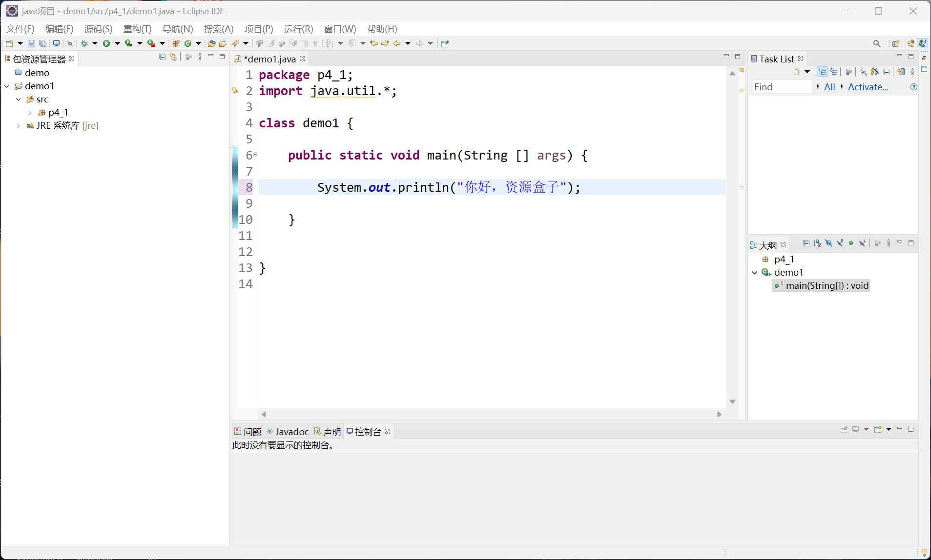Viewport: 931px width, 560px height.
Task: Toggle Categorized view in Task List
Action: click(823, 72)
